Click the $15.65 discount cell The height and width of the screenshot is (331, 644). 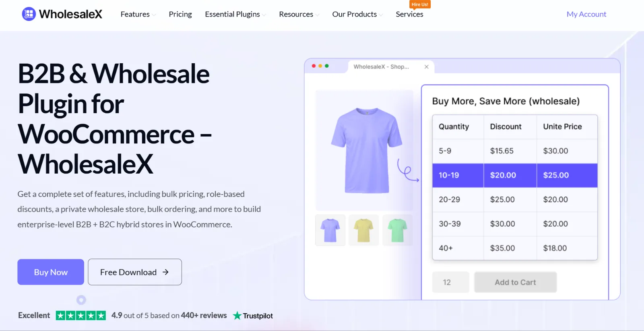tap(510, 151)
